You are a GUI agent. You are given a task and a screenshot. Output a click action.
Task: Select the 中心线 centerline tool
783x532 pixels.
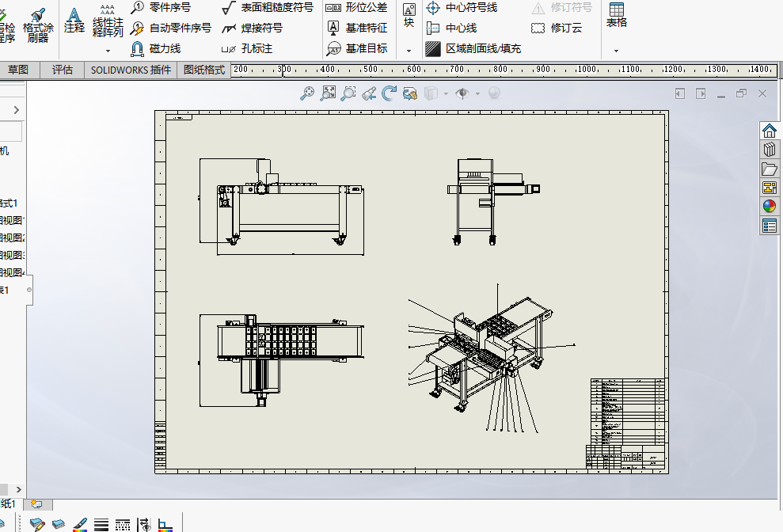[x=451, y=28]
